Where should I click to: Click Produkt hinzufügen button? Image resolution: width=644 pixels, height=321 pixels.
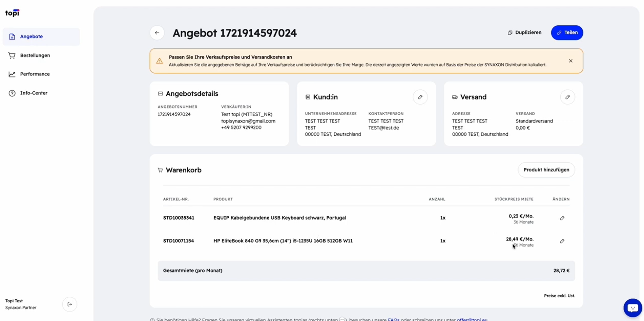coord(546,170)
